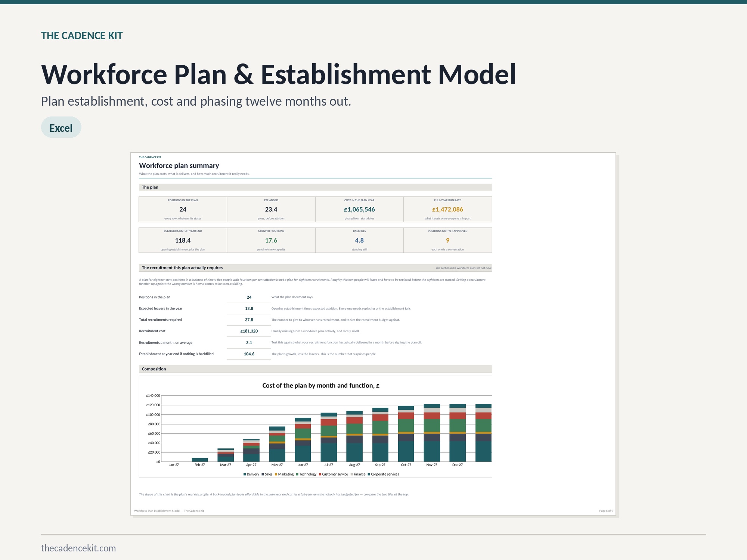Click THE CADENCE KIT header brand text

pyautogui.click(x=82, y=36)
